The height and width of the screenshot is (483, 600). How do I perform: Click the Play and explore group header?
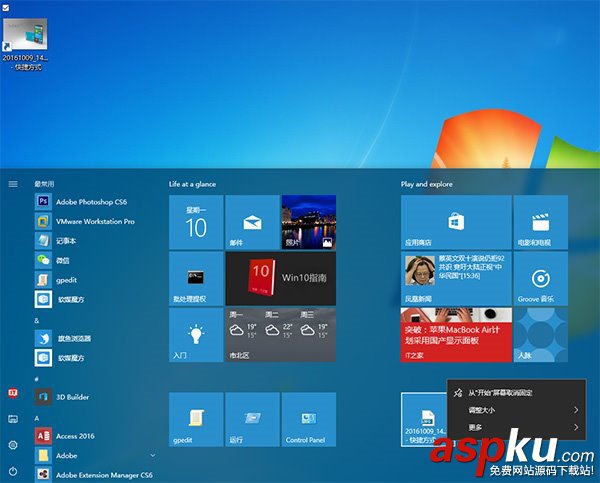[427, 184]
